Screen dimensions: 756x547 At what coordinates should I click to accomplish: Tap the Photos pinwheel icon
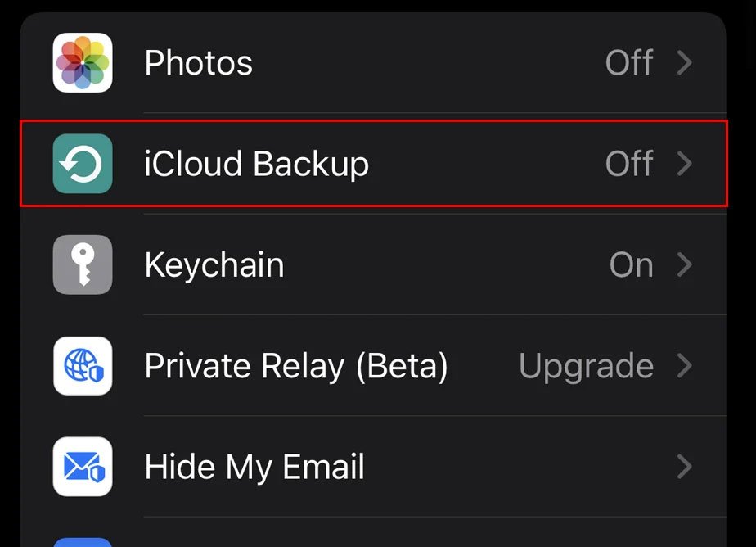(83, 63)
